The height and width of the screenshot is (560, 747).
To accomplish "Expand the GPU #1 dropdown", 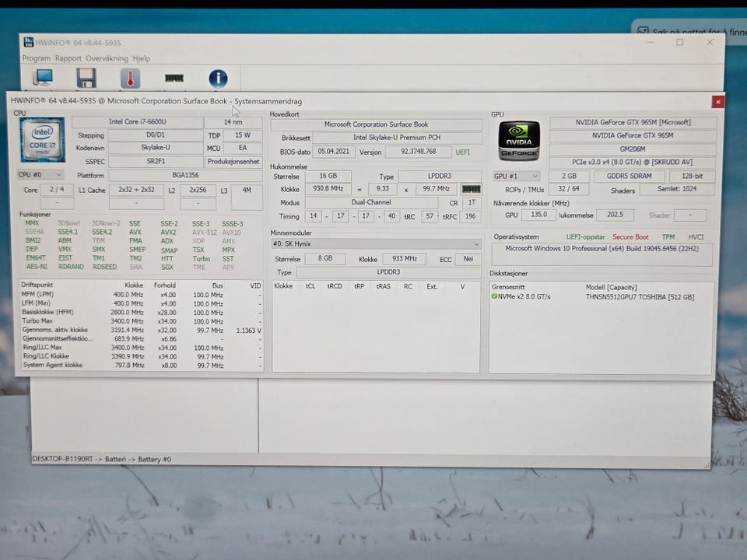I will [x=516, y=177].
